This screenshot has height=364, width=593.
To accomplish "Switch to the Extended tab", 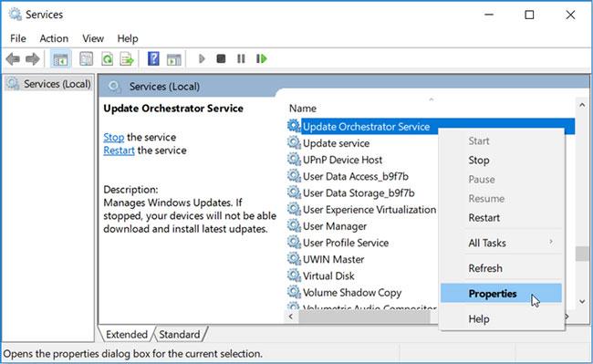I will coord(127,335).
